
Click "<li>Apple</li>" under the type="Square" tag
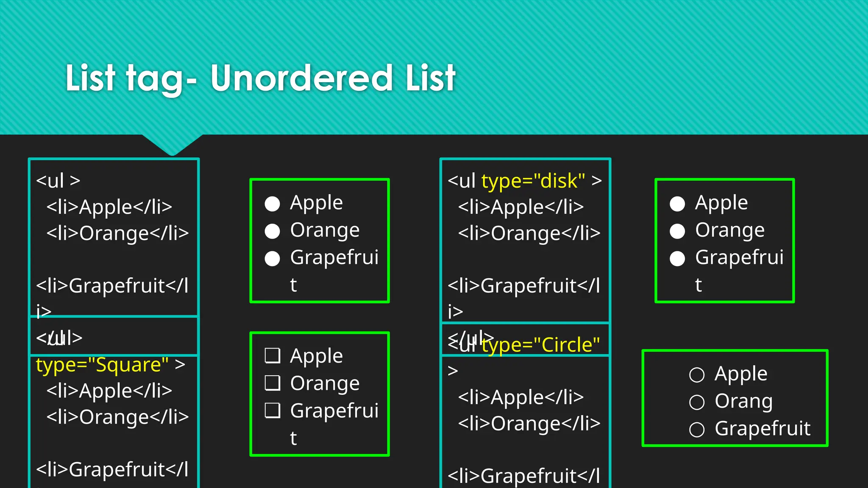tap(109, 391)
